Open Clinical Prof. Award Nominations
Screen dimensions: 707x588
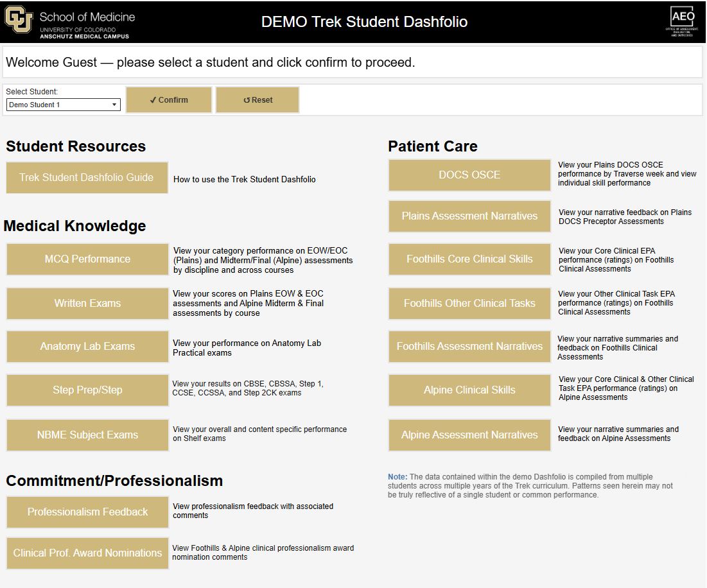[87, 553]
